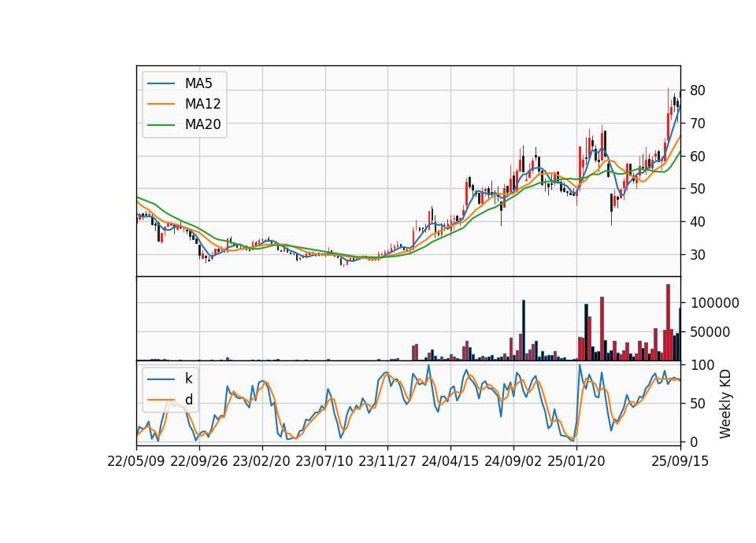Click the price axis value 60
The width and height of the screenshot is (756, 543).
point(698,157)
